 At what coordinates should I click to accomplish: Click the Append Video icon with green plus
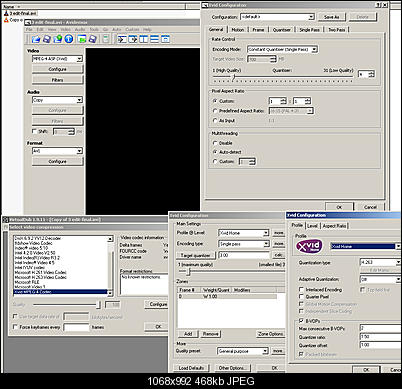coord(58,39)
